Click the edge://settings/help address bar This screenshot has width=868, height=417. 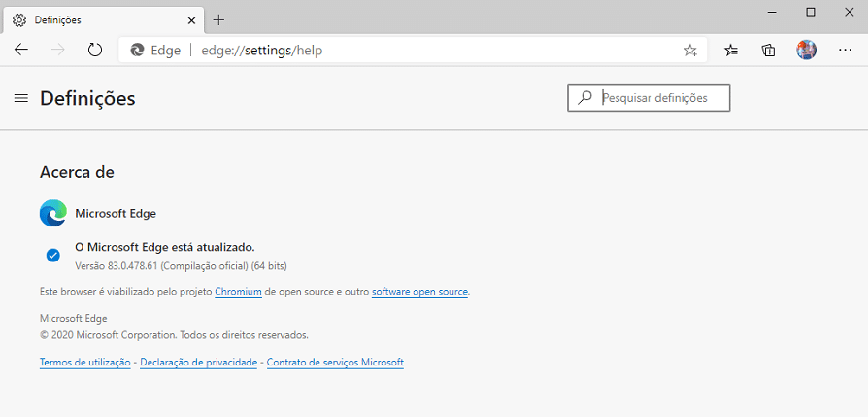413,51
